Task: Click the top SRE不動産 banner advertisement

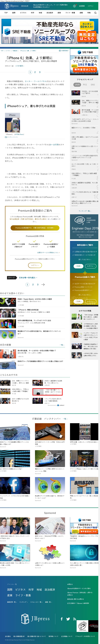Action: coord(50,31)
